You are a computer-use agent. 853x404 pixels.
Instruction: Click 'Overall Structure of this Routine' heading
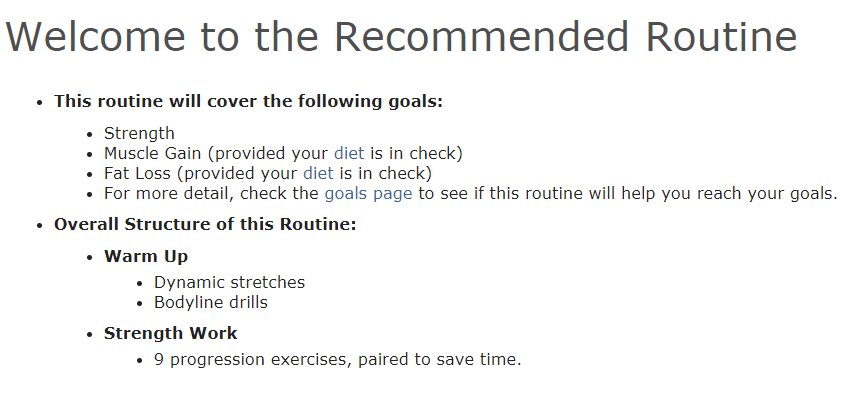[205, 225]
